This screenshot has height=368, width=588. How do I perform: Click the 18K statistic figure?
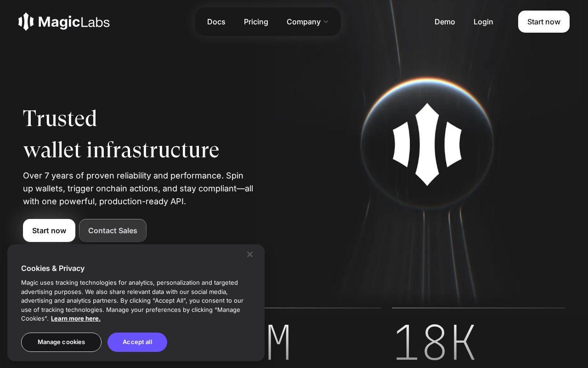point(435,340)
